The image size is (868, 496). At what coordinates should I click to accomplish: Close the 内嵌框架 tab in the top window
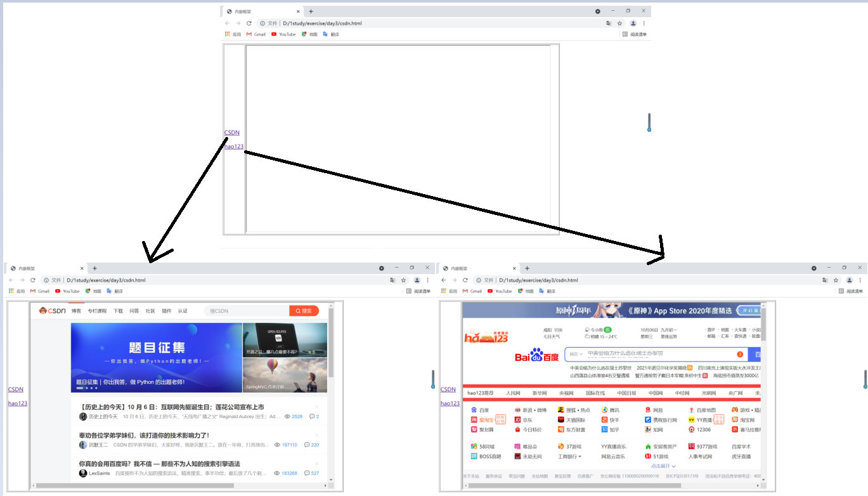(x=298, y=11)
